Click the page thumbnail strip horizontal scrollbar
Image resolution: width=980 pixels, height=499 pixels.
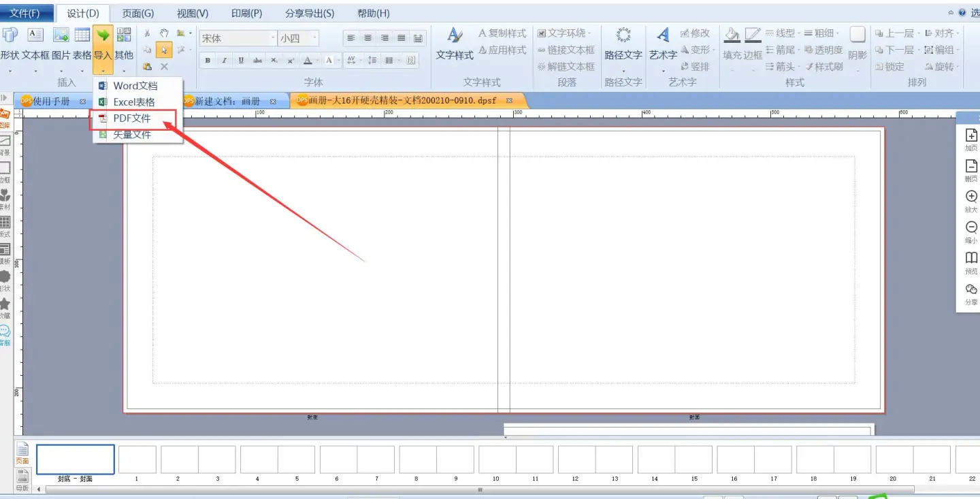click(480, 489)
